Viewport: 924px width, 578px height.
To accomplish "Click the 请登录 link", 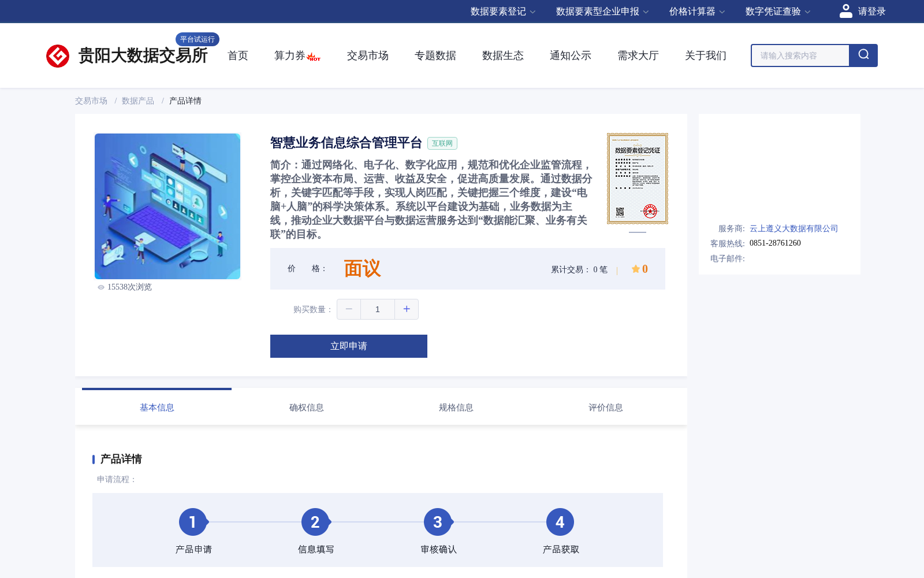I will point(872,12).
